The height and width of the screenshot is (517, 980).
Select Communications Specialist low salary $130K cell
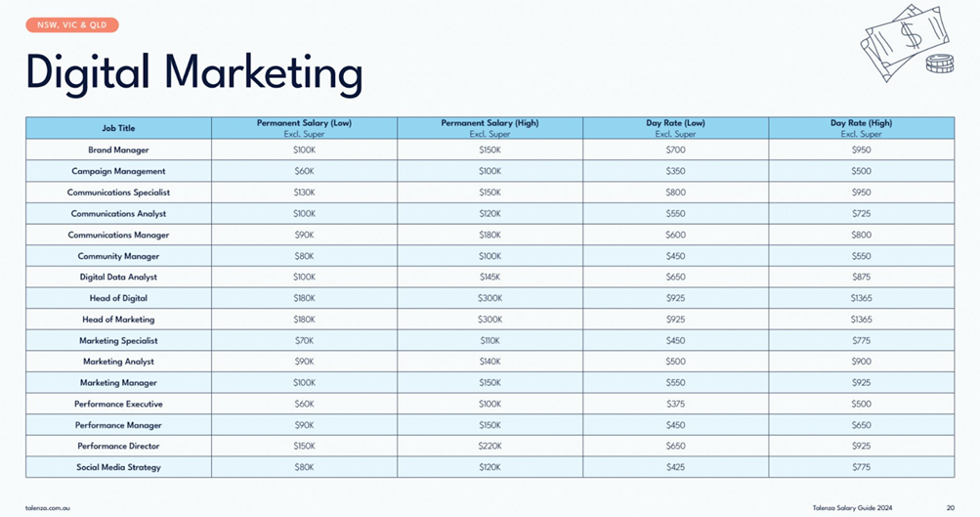[305, 193]
